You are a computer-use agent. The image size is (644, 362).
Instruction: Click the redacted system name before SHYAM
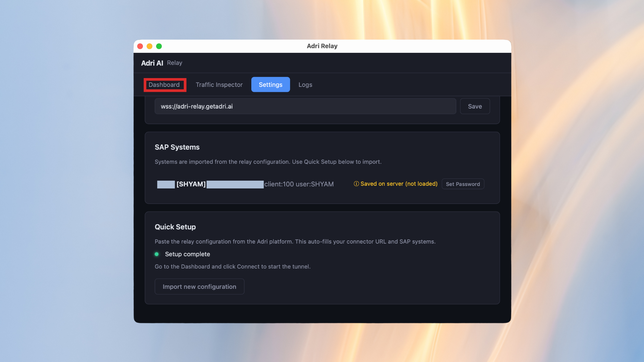[166, 184]
